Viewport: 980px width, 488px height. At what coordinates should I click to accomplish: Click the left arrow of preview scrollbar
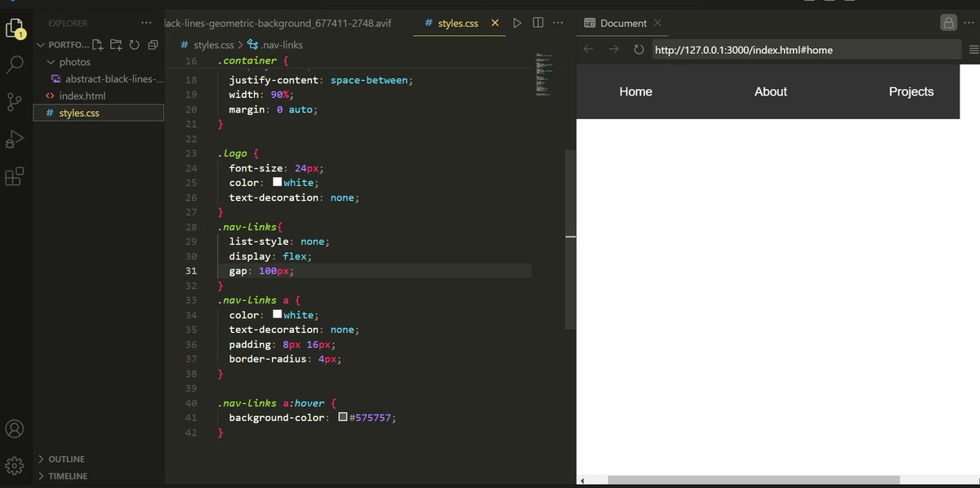point(582,480)
